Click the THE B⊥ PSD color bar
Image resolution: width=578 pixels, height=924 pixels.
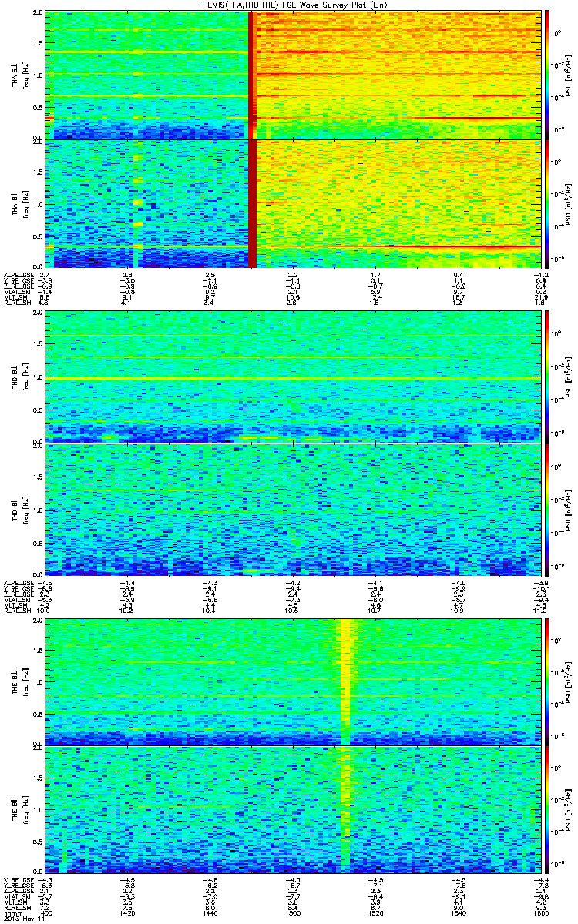pyautogui.click(x=547, y=681)
